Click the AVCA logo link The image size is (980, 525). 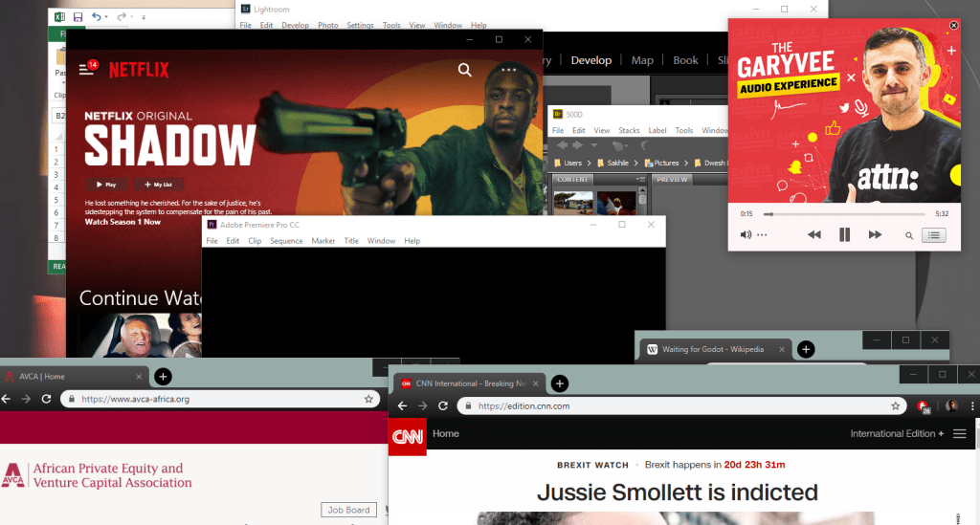(97, 475)
